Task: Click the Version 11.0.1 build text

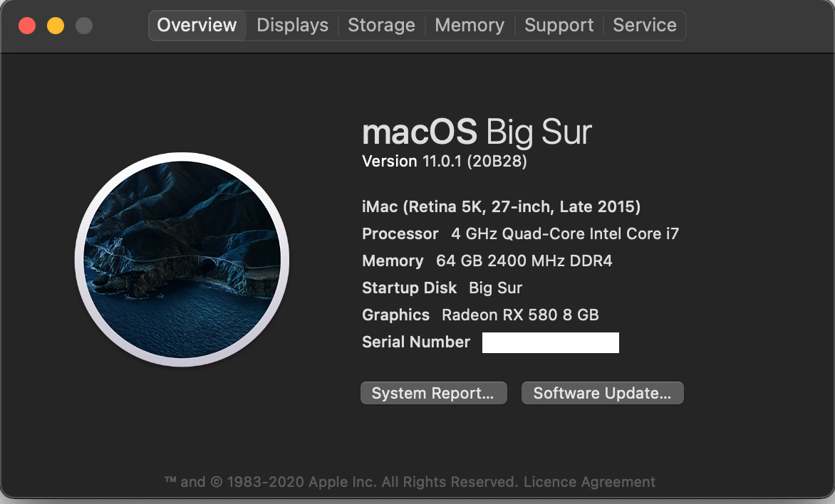Action: click(444, 162)
